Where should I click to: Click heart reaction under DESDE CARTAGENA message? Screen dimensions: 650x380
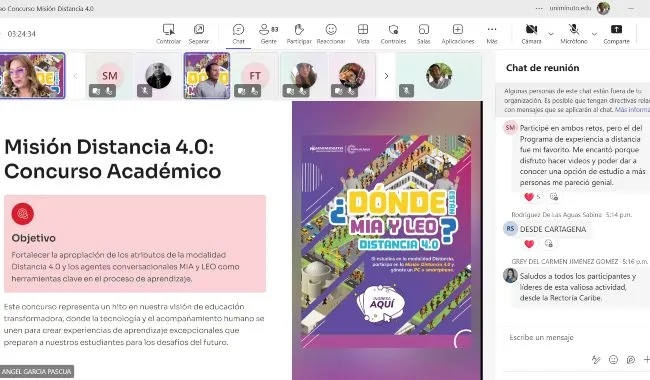tap(529, 244)
